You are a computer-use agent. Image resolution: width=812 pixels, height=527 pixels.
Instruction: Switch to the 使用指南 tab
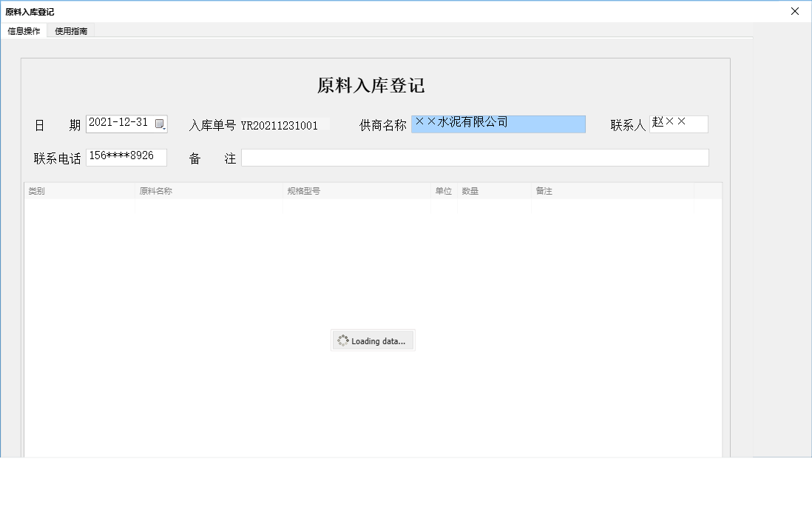click(70, 30)
